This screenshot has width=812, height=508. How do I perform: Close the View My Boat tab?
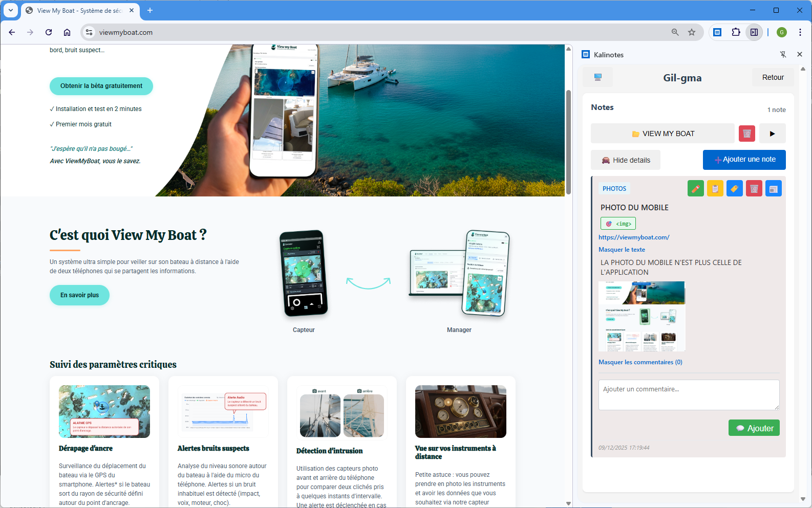132,10
